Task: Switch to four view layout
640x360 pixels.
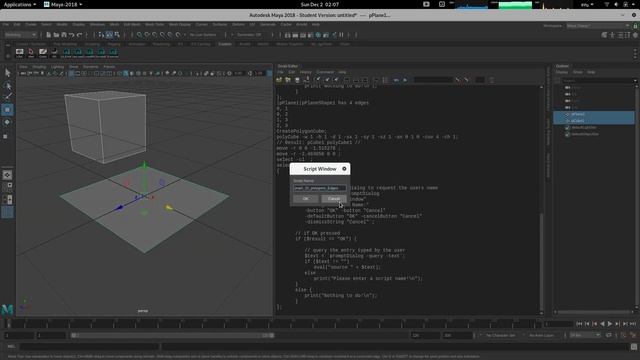Action: tap(7, 187)
